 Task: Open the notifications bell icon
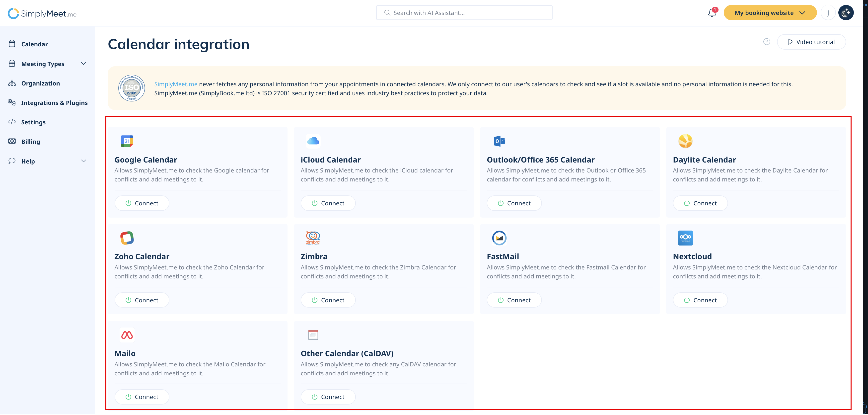coord(712,13)
